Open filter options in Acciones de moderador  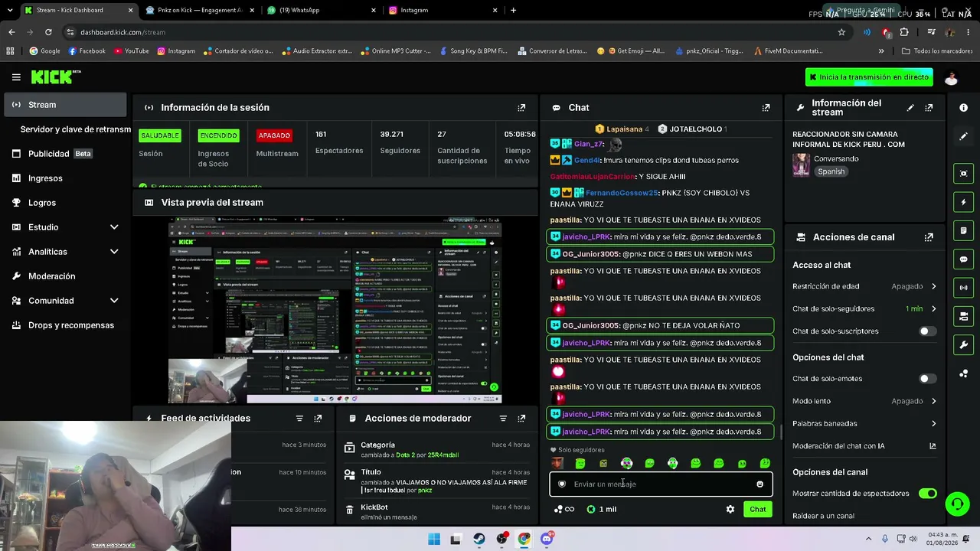503,419
